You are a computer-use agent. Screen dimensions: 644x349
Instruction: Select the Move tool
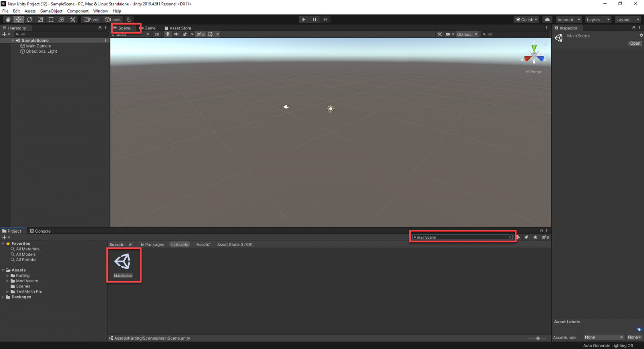(19, 19)
